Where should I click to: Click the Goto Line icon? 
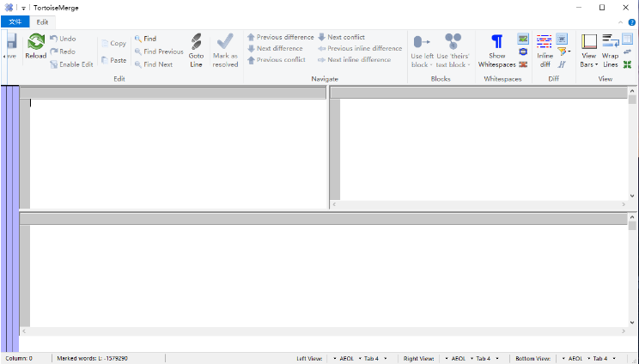click(196, 42)
